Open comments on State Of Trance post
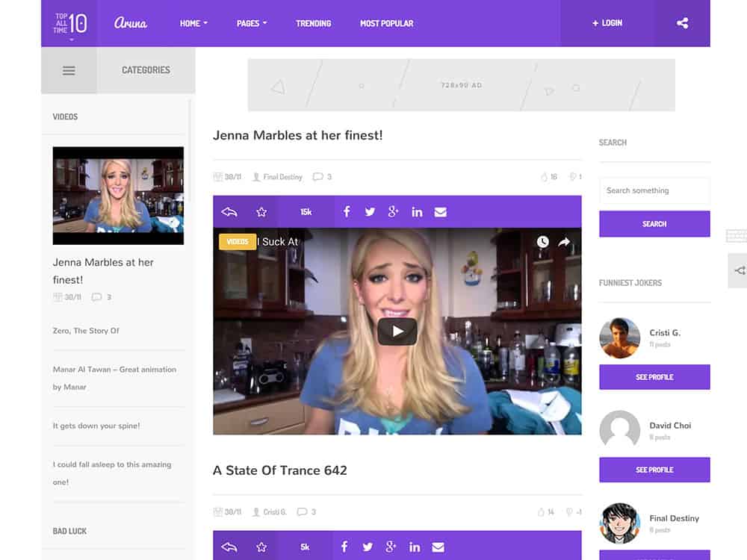The height and width of the screenshot is (560, 747). click(x=306, y=512)
